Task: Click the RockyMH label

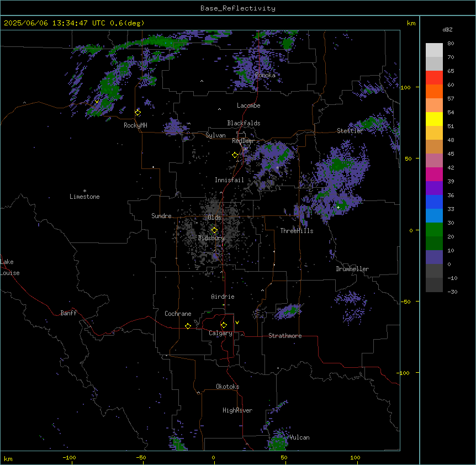Action: pyautogui.click(x=135, y=125)
